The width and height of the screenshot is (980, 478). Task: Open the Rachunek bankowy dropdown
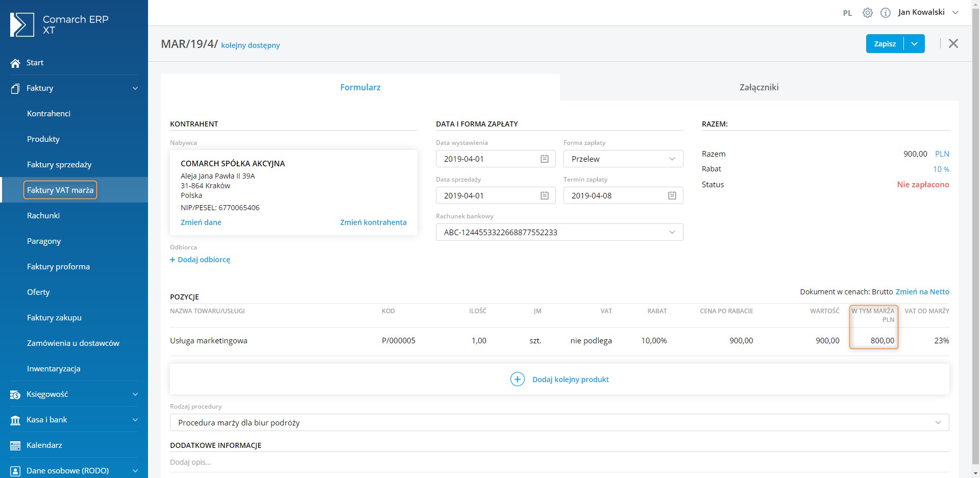click(x=672, y=232)
